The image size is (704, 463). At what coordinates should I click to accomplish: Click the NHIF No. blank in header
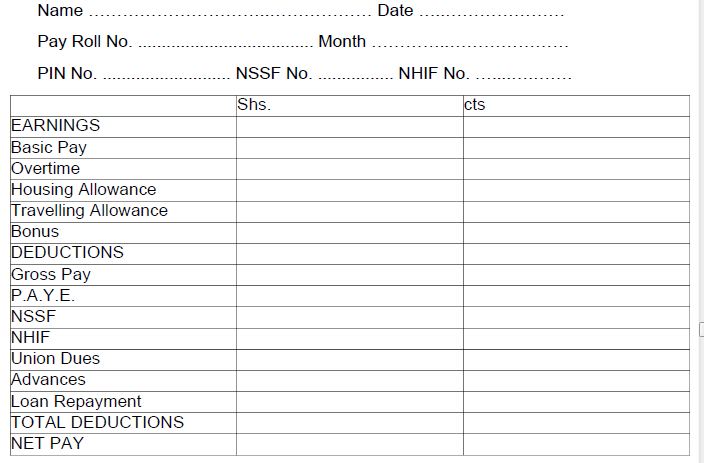coord(523,75)
